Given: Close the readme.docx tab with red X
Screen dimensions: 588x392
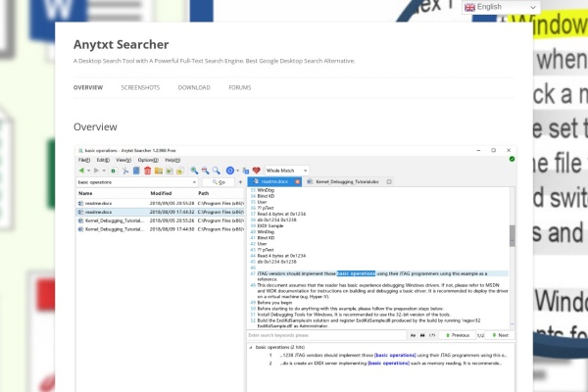Looking at the screenshot, I should [297, 181].
